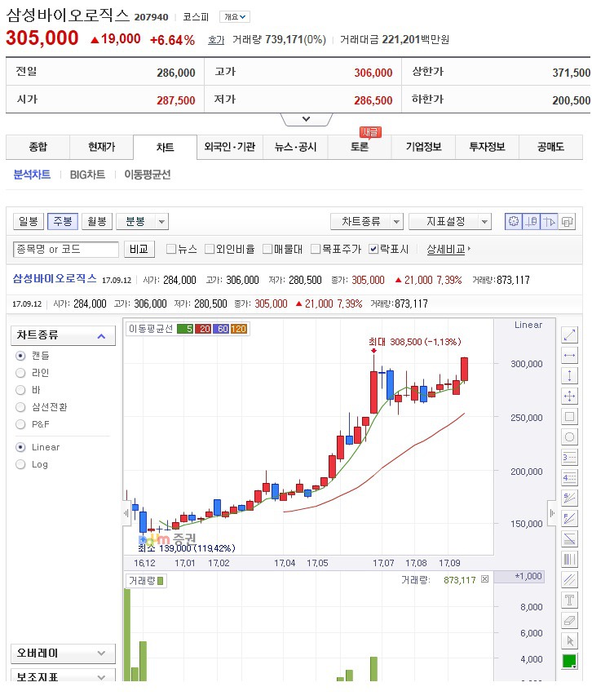Switch to the 종합 tab

click(x=38, y=147)
